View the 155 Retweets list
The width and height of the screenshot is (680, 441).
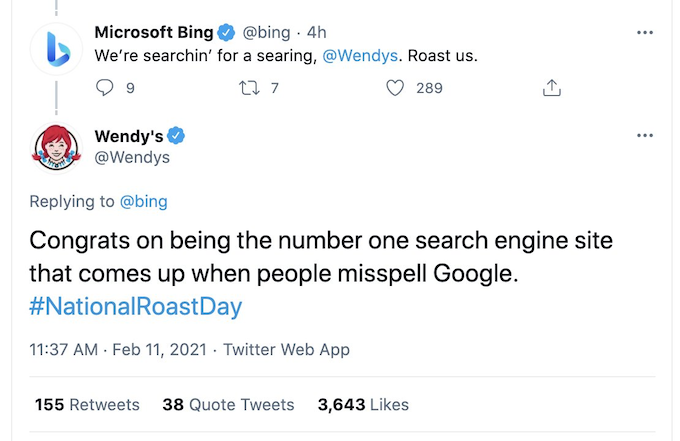[x=87, y=404]
